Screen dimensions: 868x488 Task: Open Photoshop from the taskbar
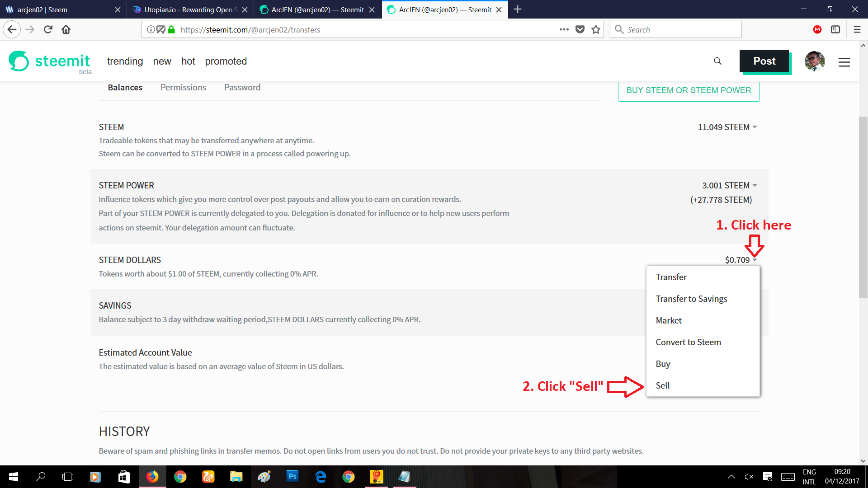[292, 476]
